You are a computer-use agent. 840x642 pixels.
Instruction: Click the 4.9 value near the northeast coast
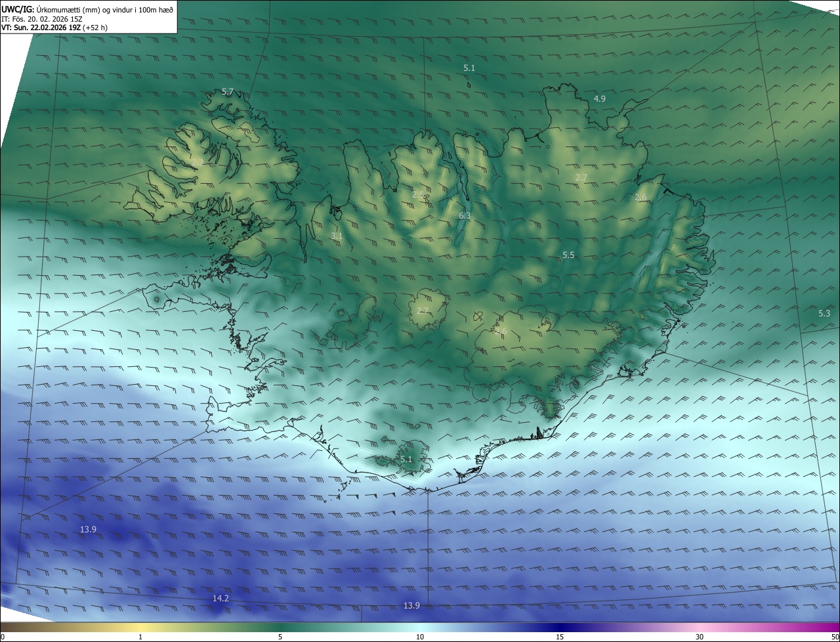pyautogui.click(x=600, y=98)
